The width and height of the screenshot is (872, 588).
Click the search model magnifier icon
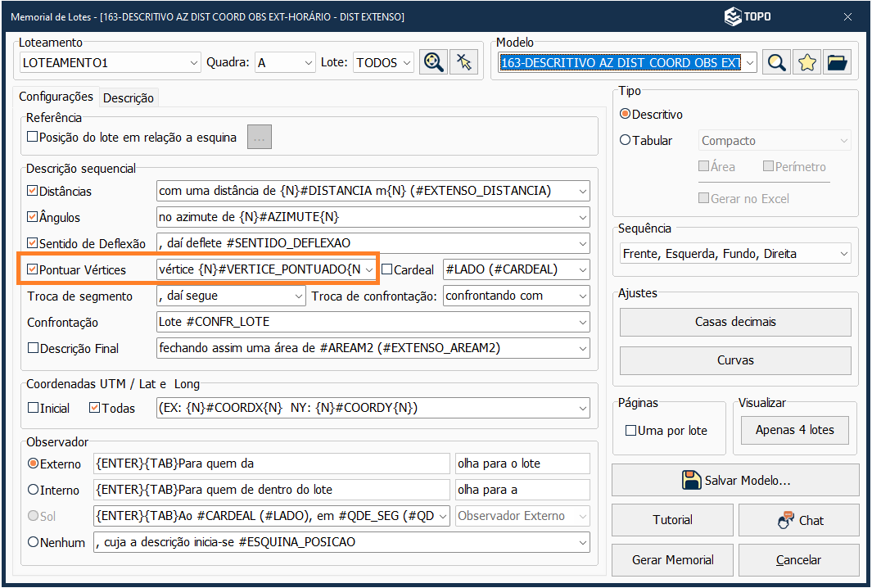(x=776, y=62)
